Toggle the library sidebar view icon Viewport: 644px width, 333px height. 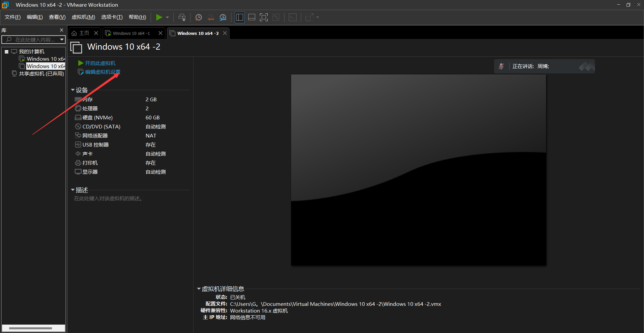[x=239, y=17]
